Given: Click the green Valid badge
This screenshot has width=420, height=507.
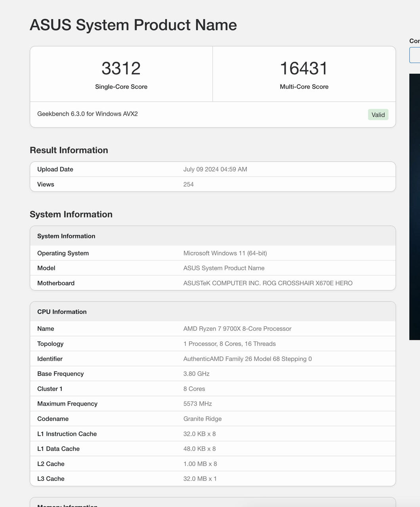Looking at the screenshot, I should click(x=378, y=115).
